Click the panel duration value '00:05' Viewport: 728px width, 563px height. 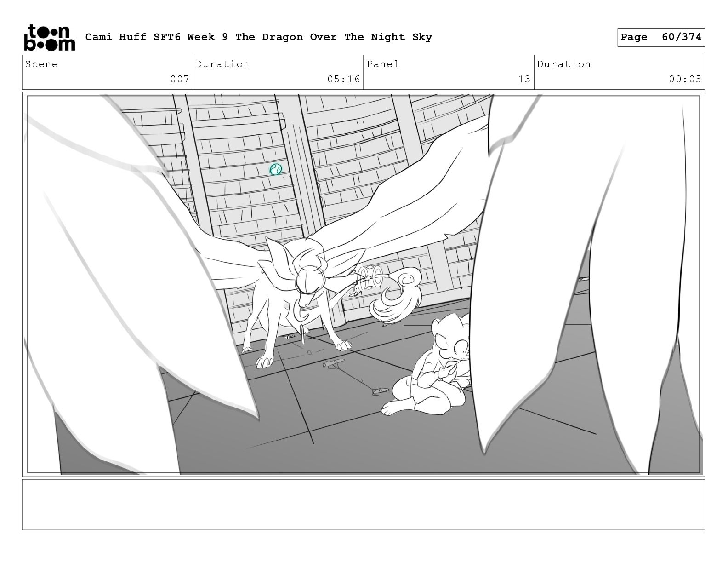point(685,79)
